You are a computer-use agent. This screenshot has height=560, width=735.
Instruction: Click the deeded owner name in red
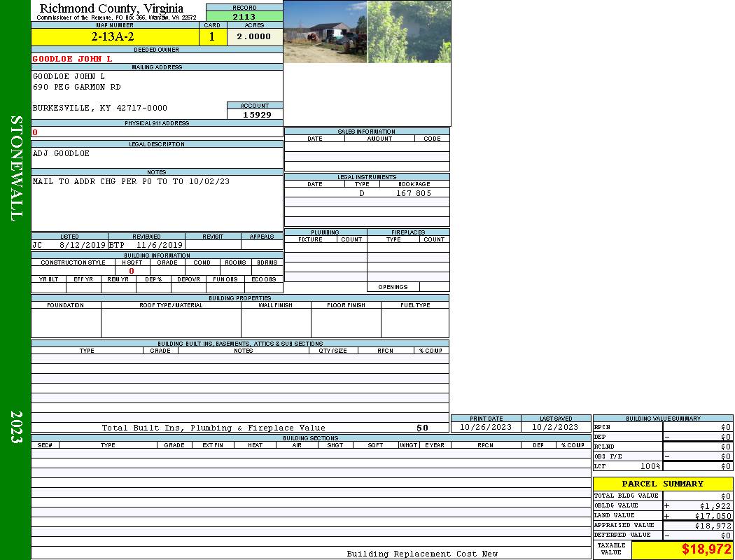[72, 59]
